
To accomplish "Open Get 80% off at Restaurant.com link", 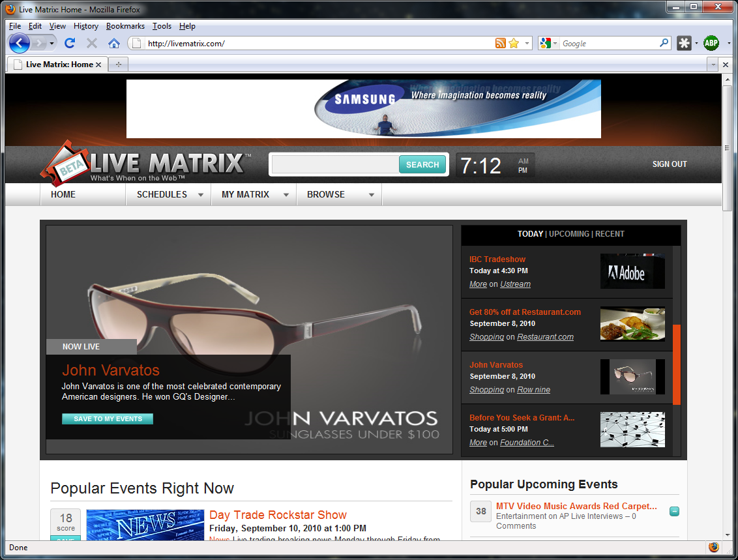I will [x=525, y=312].
